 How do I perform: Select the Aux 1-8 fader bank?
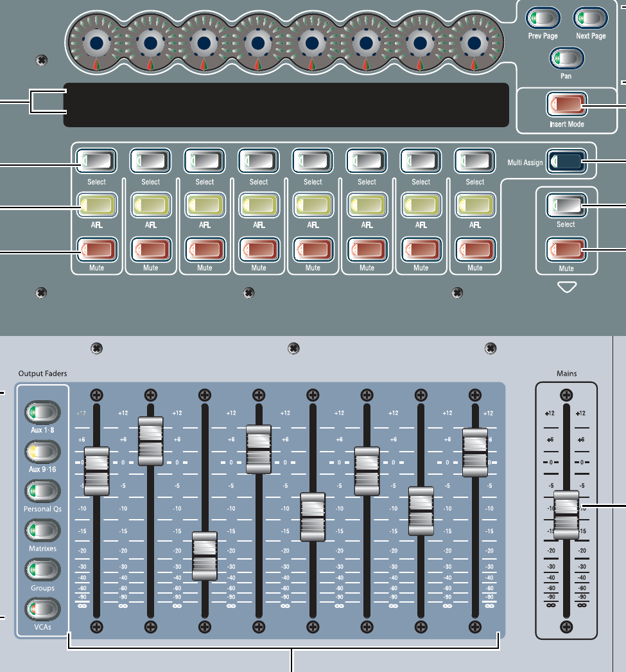coord(42,412)
